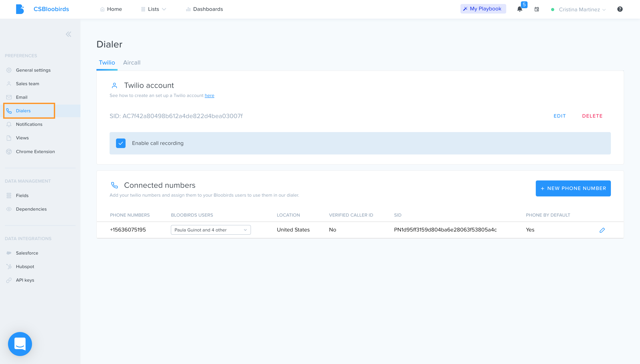
Task: Click the United States location cell
Action: tap(293, 230)
